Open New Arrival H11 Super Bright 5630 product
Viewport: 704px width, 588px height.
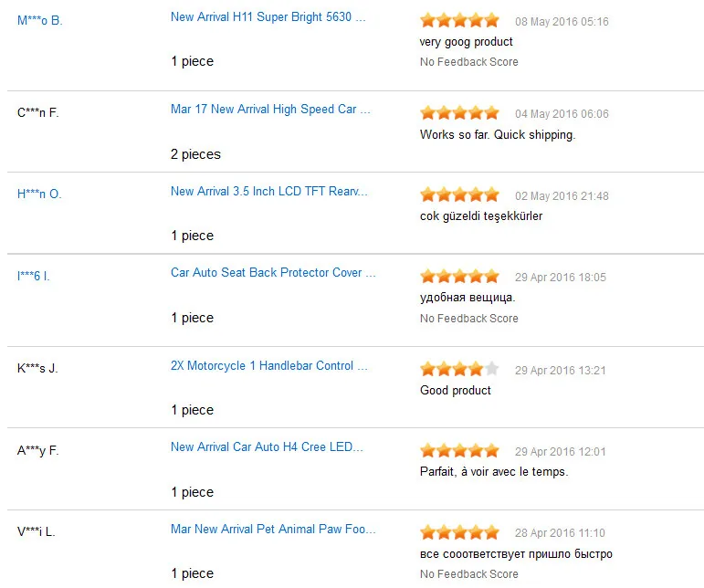[x=268, y=17]
